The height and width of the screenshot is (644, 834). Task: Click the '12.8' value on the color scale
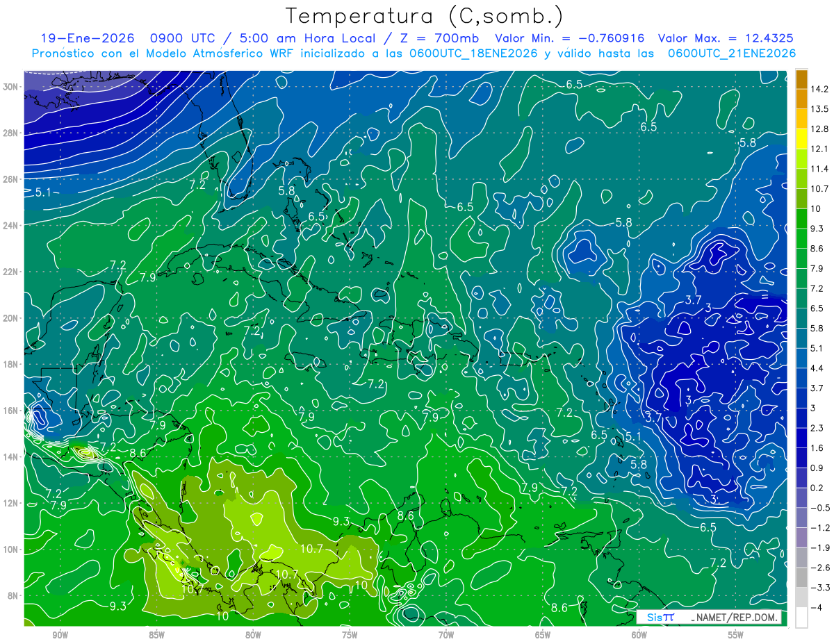(819, 129)
